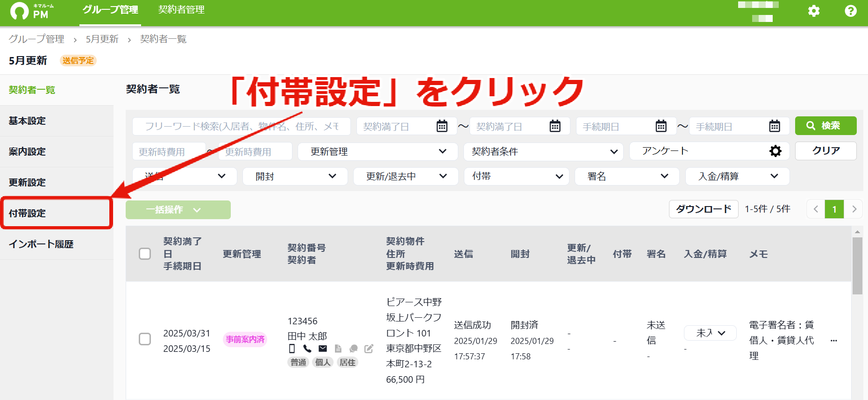Click page number 1 button
This screenshot has width=868, height=400.
click(834, 209)
